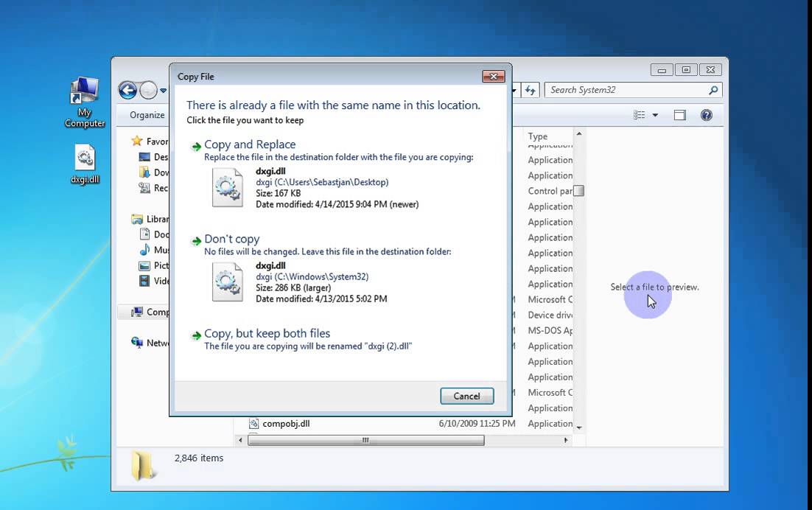This screenshot has height=510, width=812.
Task: Open My Computer desktop shortcut
Action: [85, 102]
